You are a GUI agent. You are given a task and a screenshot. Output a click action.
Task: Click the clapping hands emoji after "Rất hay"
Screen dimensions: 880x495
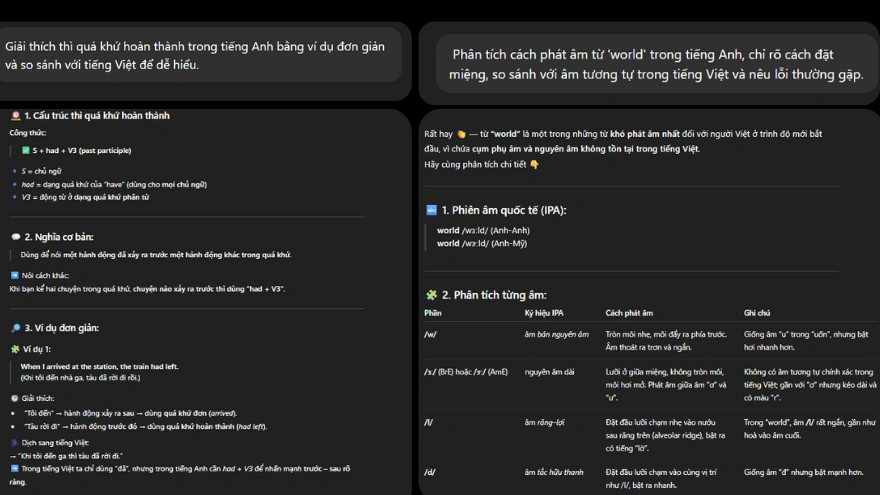[461, 134]
